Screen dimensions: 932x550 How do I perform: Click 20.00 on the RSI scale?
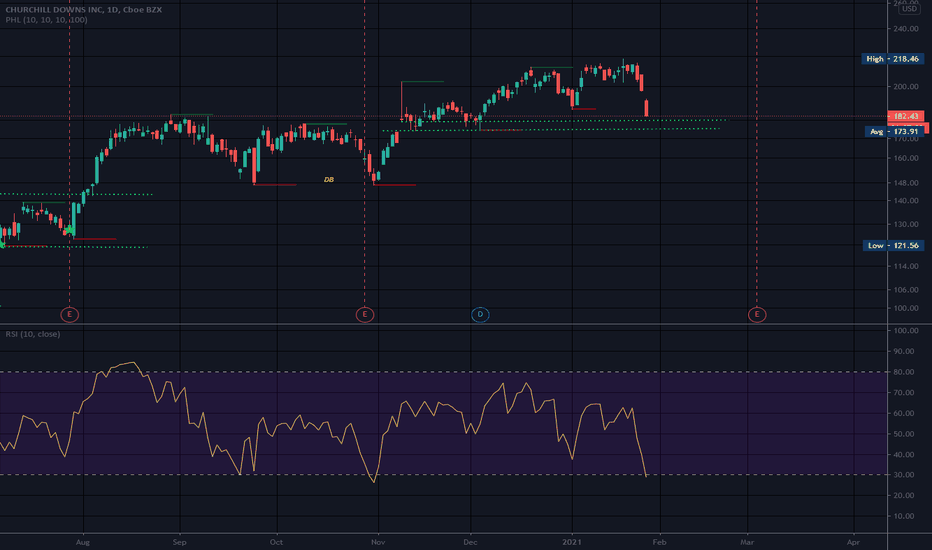[903, 495]
